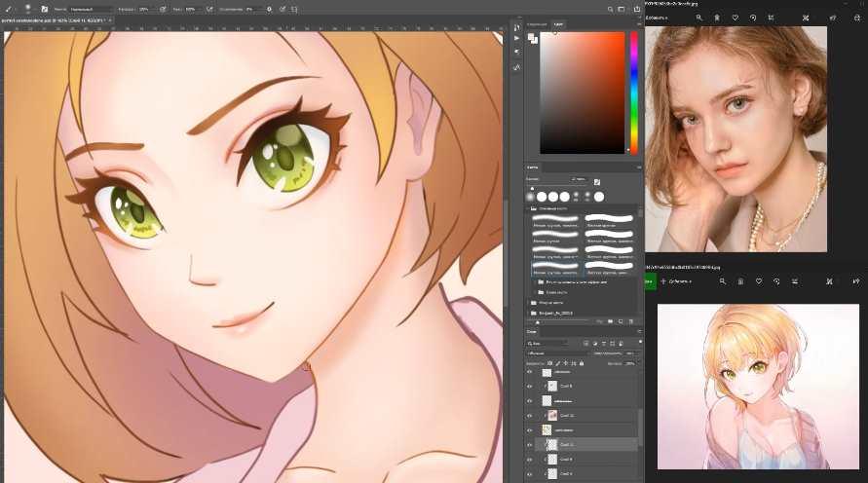Open the brush blending mode dropdown
Image resolution: width=868 pixels, height=483 pixels.
click(x=88, y=9)
